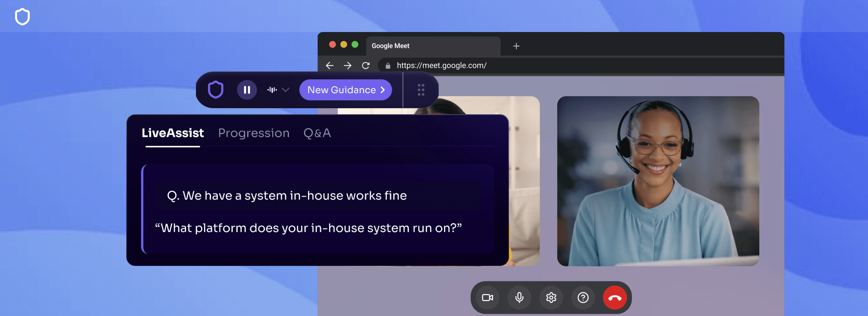Click the shield logo in top-left corner

22,16
